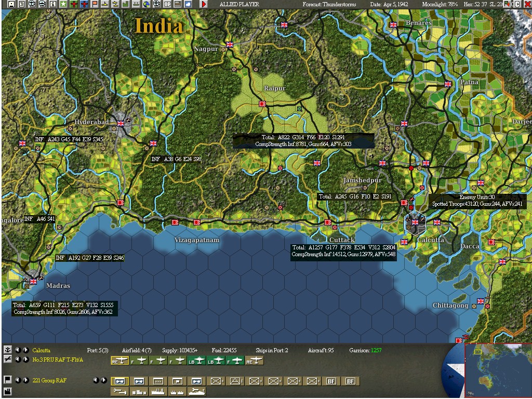532x399 pixels.
Task: Select the highlighted RE aircraft group icon
Action: [x=120, y=361]
